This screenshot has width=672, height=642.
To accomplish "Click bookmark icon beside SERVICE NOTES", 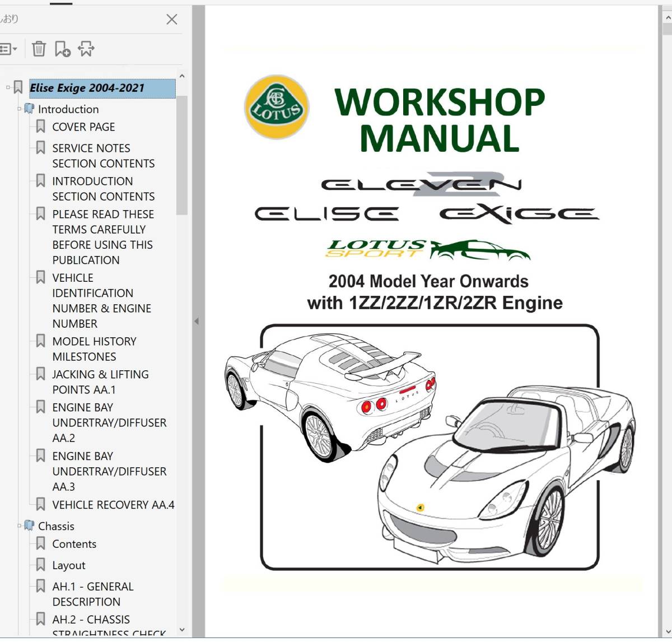I will [40, 148].
